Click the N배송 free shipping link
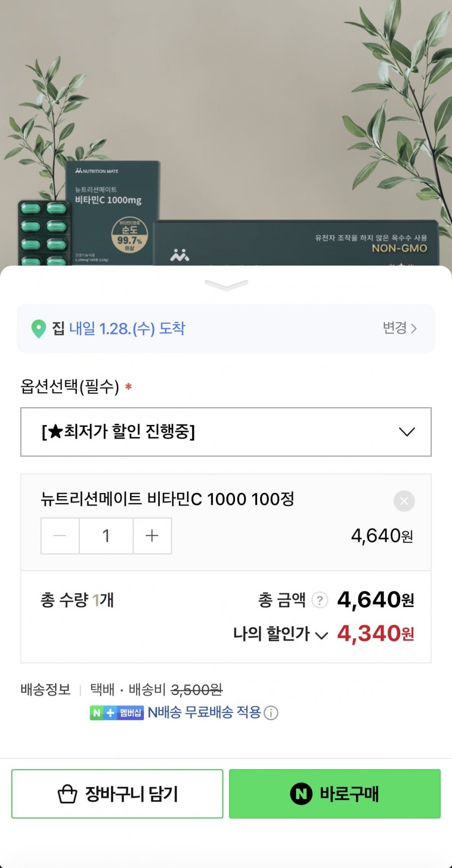 pos(204,712)
